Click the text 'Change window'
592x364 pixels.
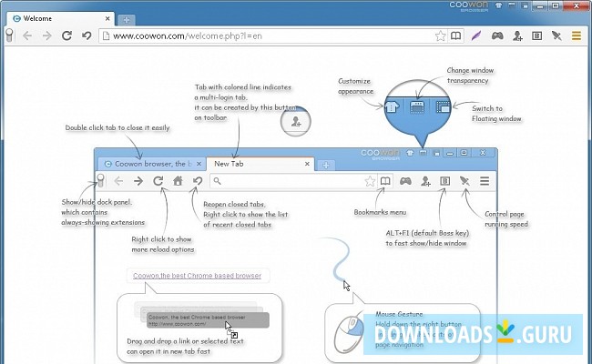[471, 71]
